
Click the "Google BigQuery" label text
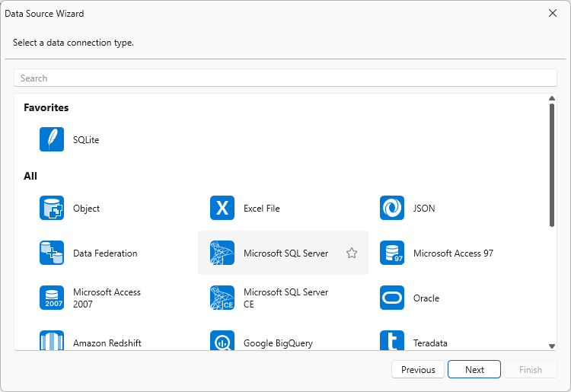[x=278, y=343]
